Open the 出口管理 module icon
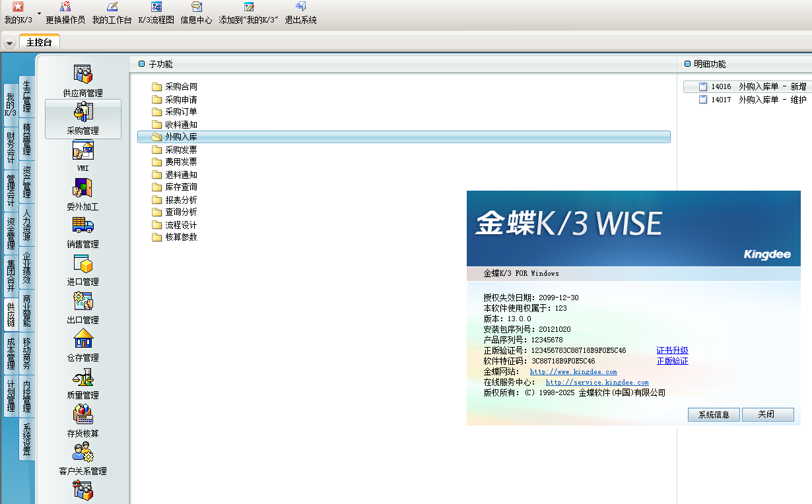 click(83, 307)
